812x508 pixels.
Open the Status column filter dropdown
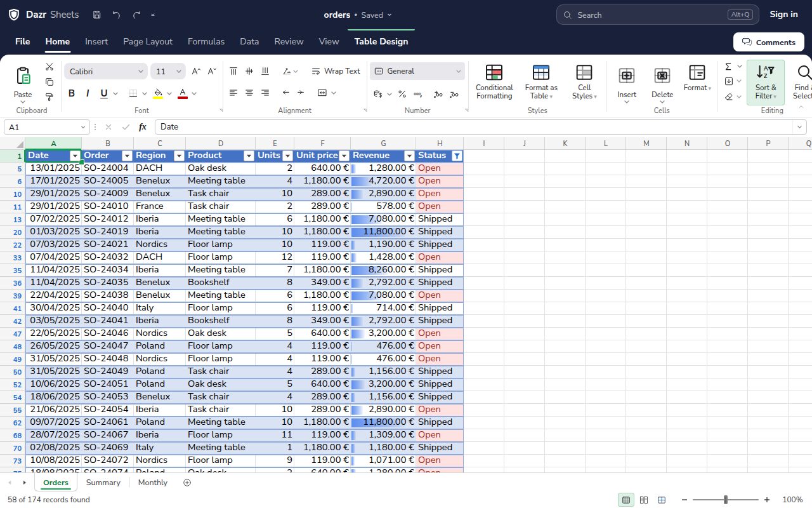click(x=457, y=156)
